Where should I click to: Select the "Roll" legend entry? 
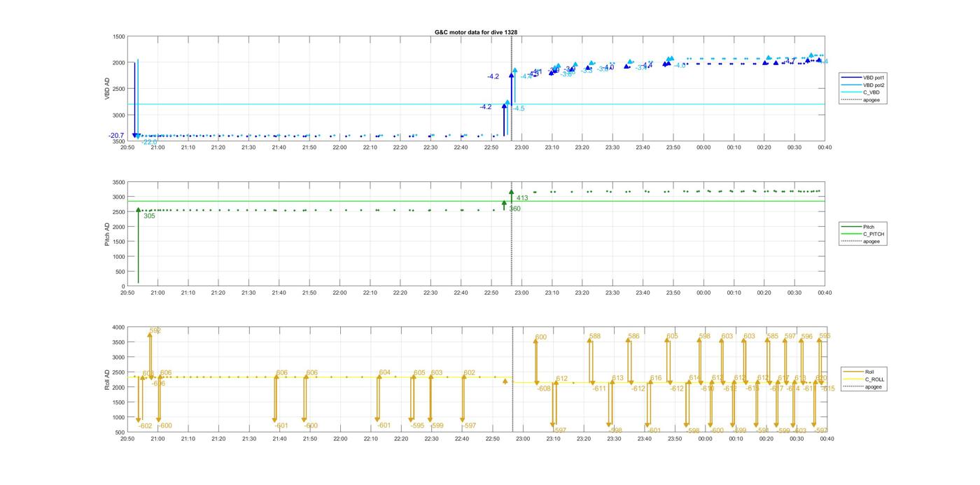click(870, 372)
